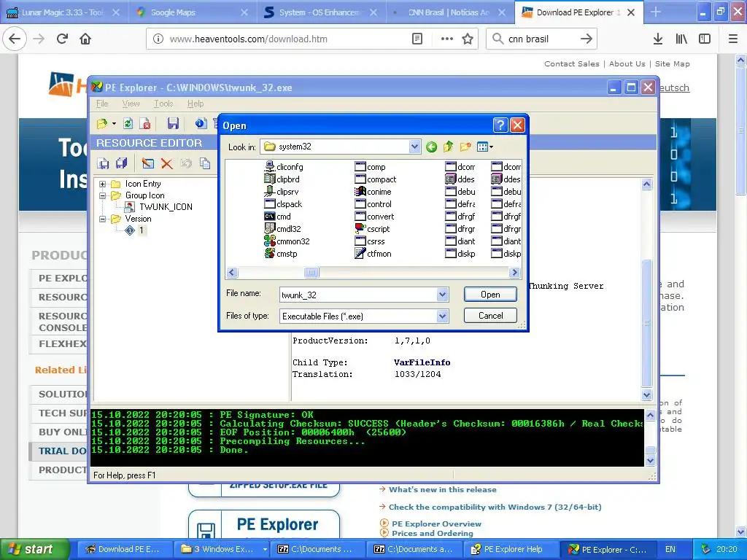747x560 pixels.
Task: Click the Close File toolbar icon
Action: (145, 124)
